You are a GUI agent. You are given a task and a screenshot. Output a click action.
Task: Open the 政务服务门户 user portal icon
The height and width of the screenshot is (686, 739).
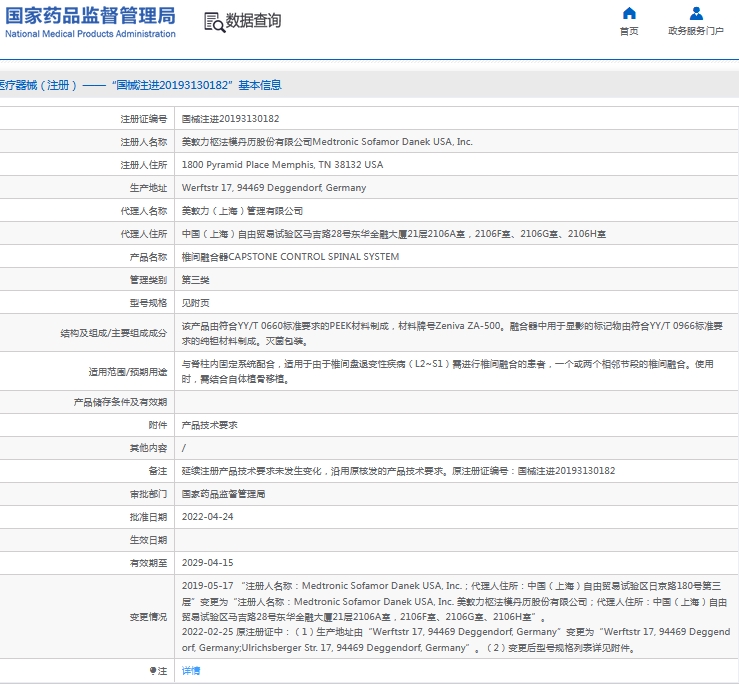coord(696,13)
